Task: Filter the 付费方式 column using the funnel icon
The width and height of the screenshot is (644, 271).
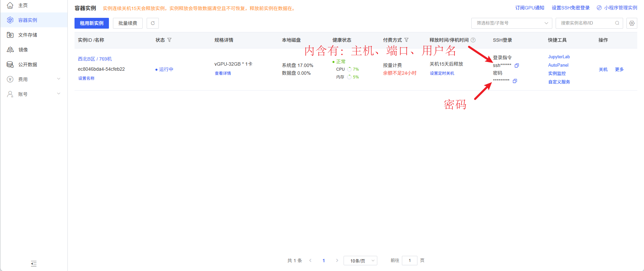Action: (406, 40)
